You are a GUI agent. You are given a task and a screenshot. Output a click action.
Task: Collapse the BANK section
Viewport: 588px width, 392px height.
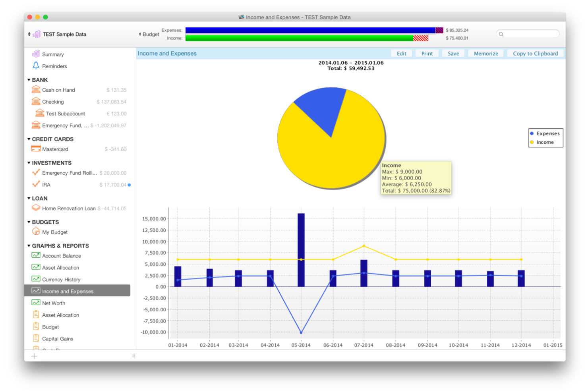(x=29, y=80)
